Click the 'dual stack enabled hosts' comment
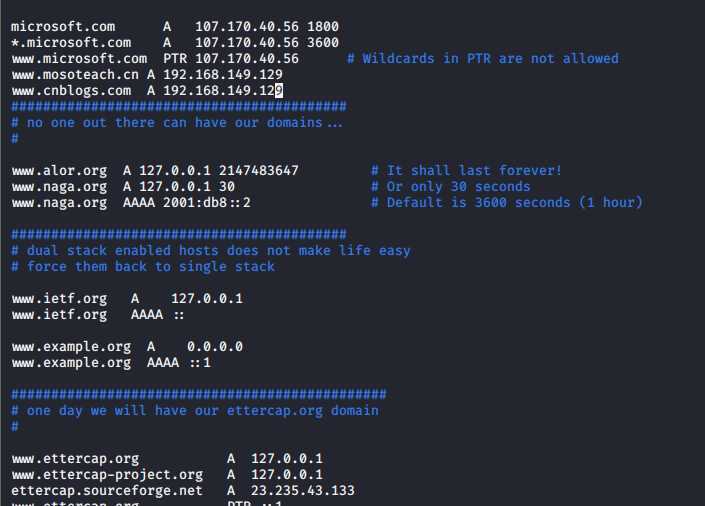The width and height of the screenshot is (705, 506). click(211, 251)
